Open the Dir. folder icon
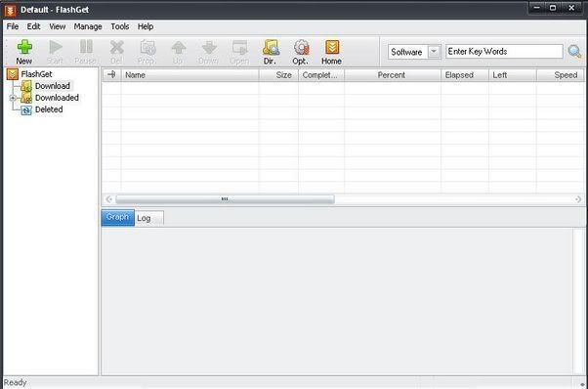588x389 pixels. [271, 47]
